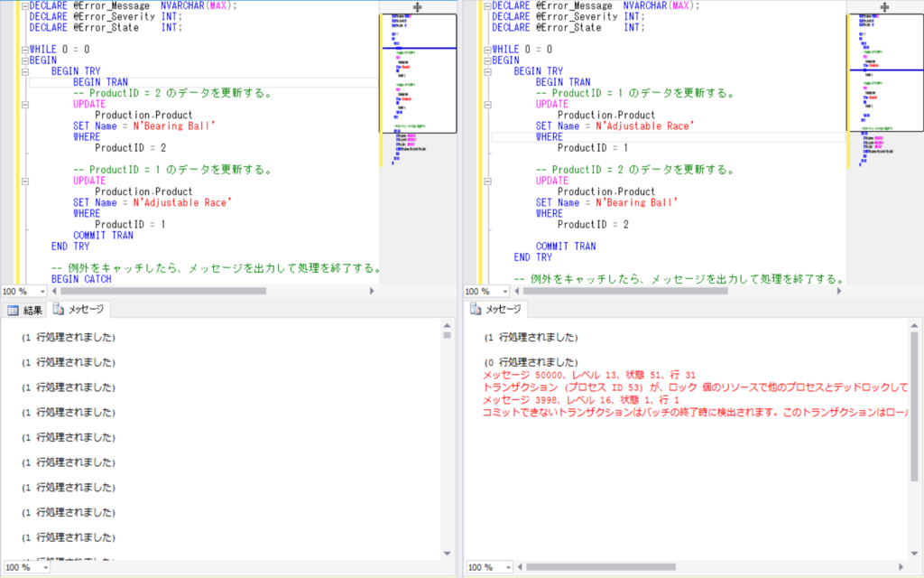Click the (1 行処理されました) message in the right pane

point(531,338)
